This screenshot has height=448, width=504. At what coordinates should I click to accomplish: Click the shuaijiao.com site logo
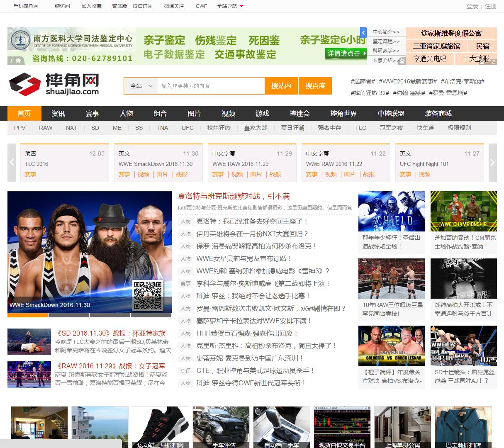point(54,85)
